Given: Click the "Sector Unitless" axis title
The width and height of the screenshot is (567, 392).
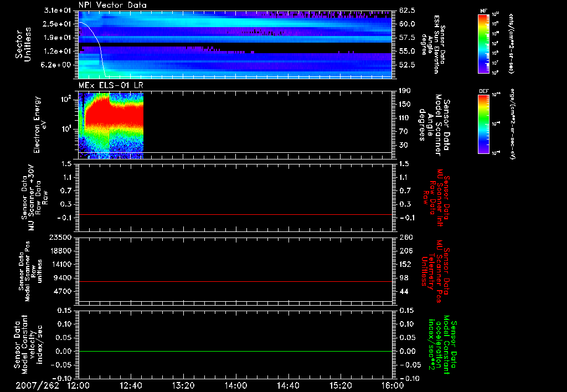Looking at the screenshot, I should click(x=23, y=44).
